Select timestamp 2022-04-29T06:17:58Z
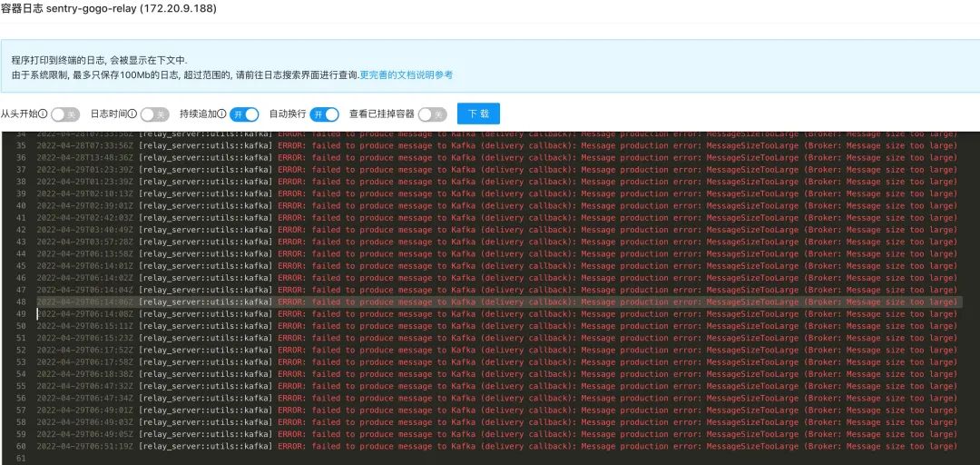 click(x=84, y=361)
